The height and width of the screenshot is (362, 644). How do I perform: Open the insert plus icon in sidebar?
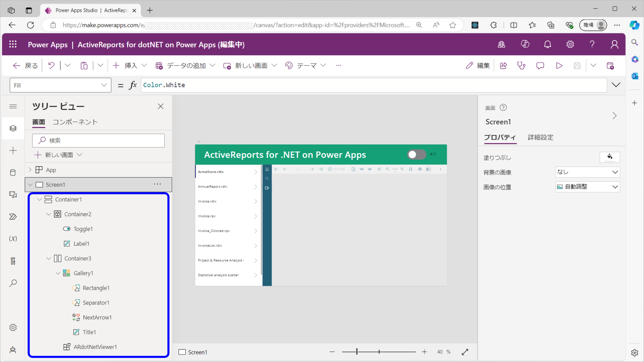(13, 150)
